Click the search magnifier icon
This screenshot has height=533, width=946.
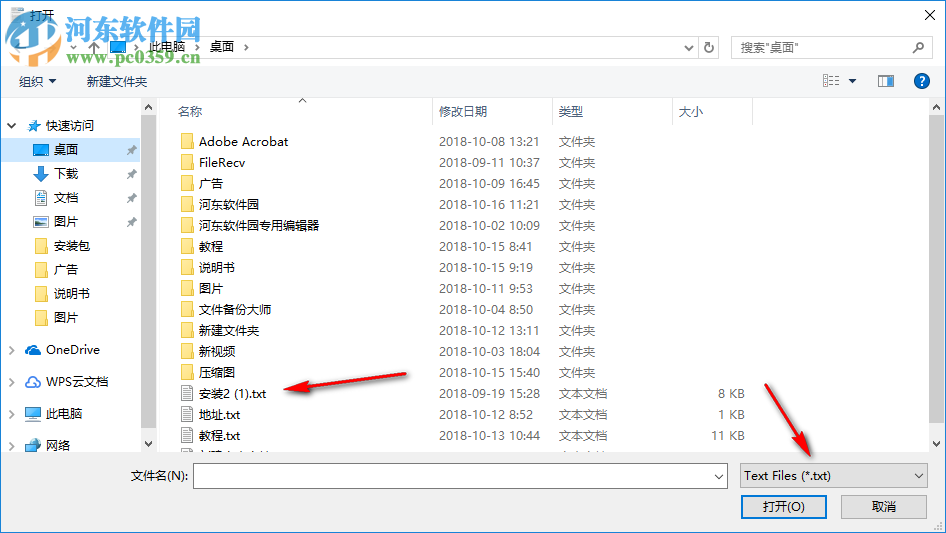[x=918, y=47]
